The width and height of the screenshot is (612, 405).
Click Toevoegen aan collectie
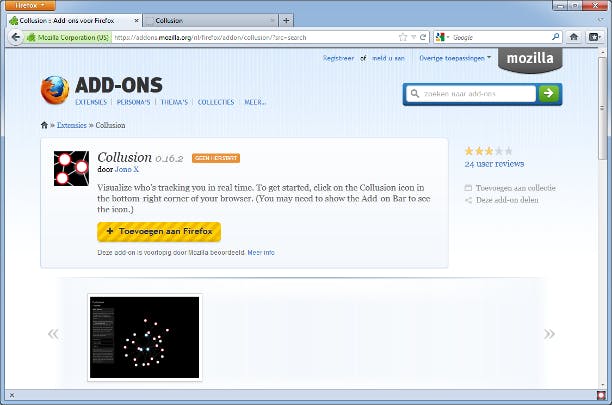tap(511, 188)
